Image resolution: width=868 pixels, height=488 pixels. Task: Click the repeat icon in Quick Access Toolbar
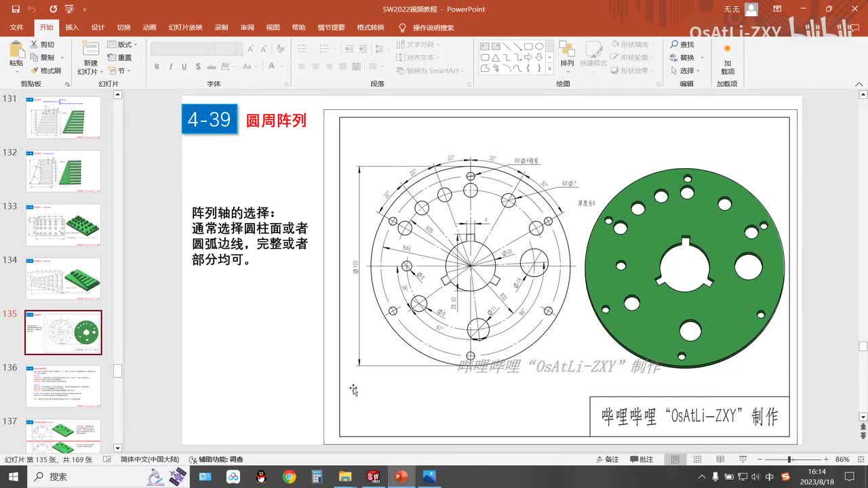pos(54,9)
